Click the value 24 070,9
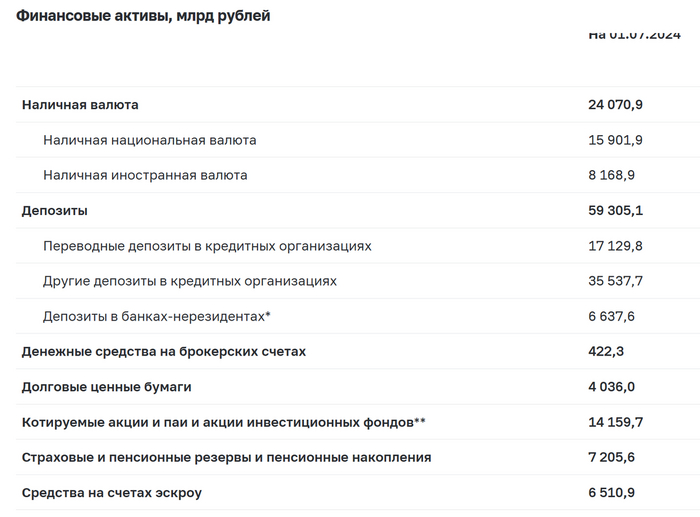 615,105
